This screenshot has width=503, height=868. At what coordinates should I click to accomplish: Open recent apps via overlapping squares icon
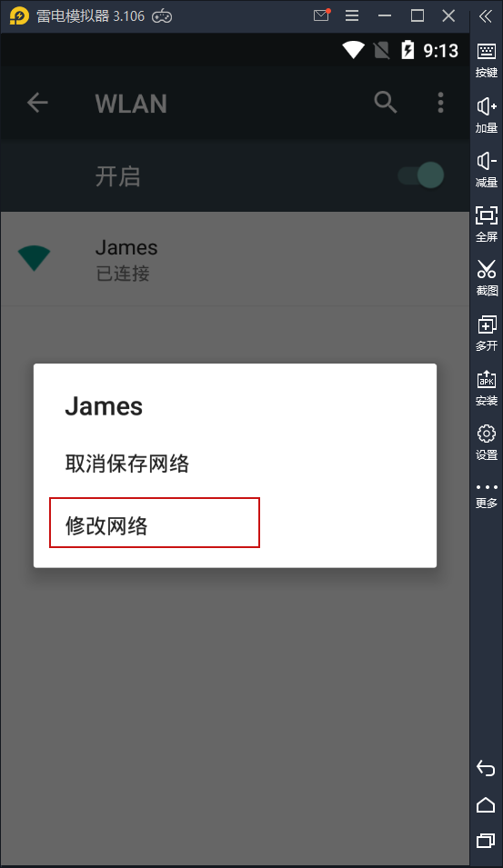tap(486, 841)
